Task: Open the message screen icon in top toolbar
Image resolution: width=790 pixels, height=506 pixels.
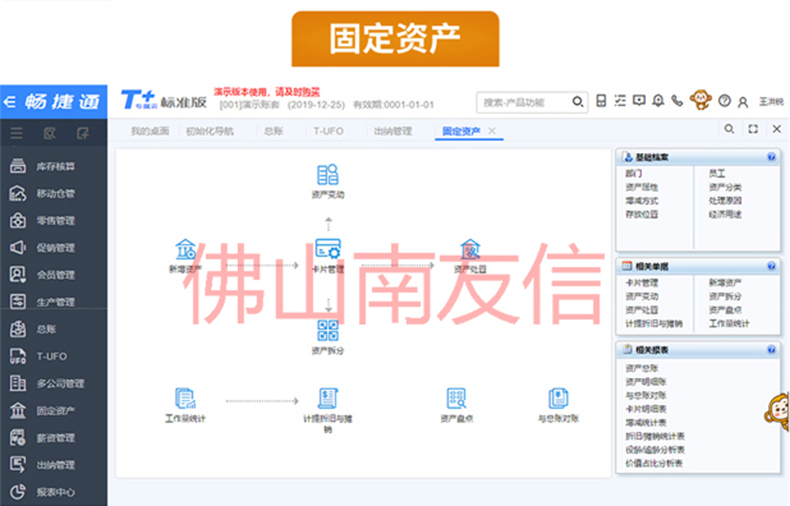Action: 639,101
